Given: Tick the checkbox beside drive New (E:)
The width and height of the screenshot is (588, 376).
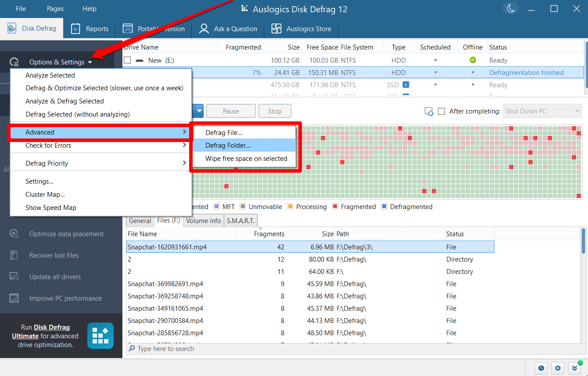Looking at the screenshot, I should coord(127,60).
